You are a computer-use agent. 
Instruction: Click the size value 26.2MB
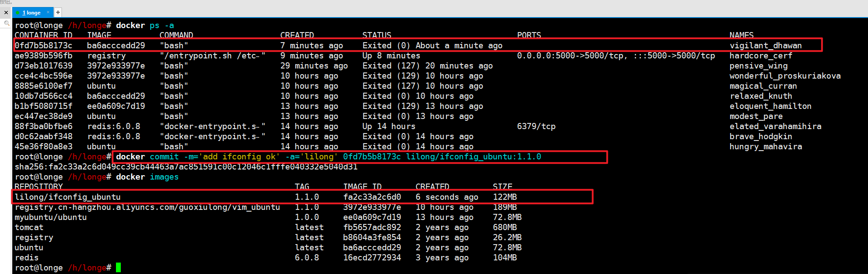click(x=507, y=238)
